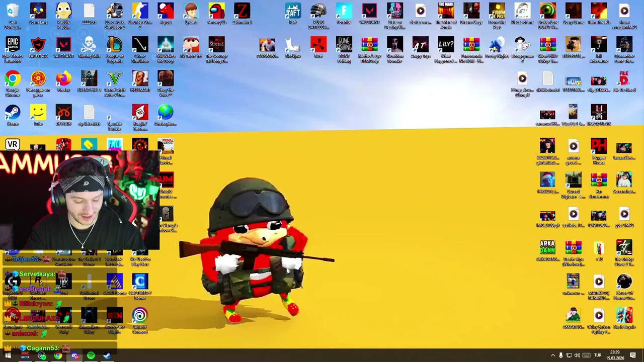644x362 pixels.
Task: Launch The Bridge Curse 2 shortcut
Action: click(x=624, y=253)
